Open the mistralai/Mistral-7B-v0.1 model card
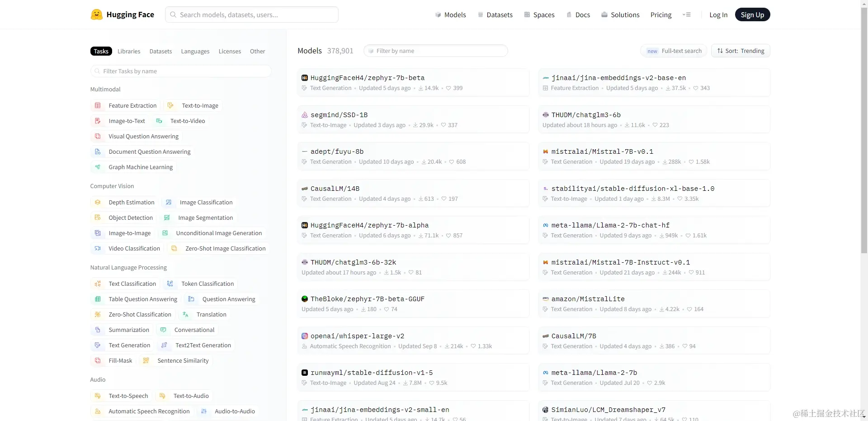This screenshot has width=868, height=421. tap(654, 156)
